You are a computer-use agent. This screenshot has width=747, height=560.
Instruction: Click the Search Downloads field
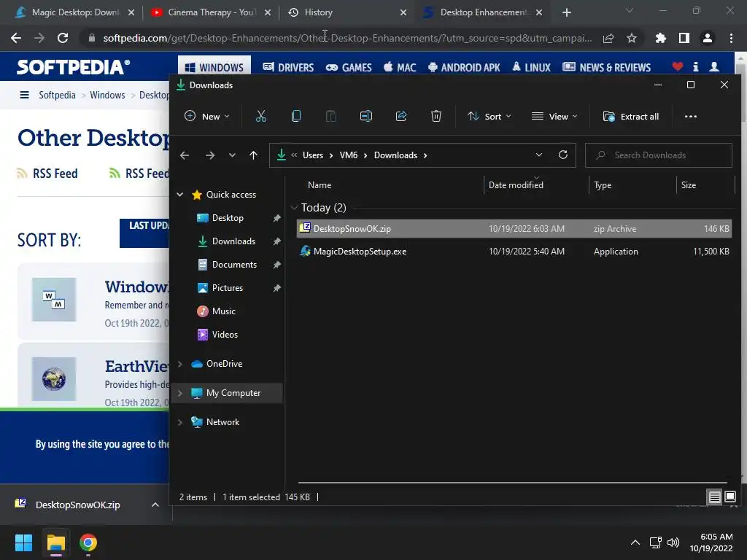pos(659,155)
